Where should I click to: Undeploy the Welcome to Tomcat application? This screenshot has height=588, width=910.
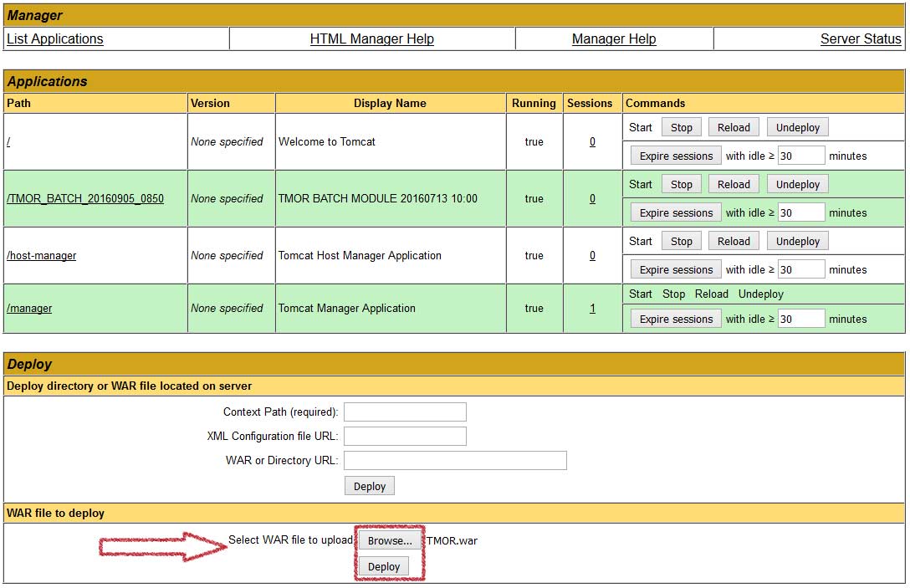pyautogui.click(x=798, y=127)
